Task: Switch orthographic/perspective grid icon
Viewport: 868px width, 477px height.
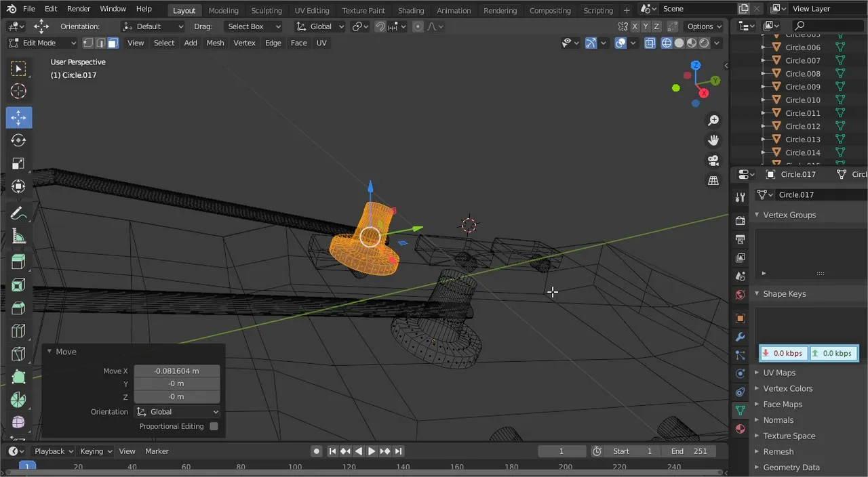Action: point(713,181)
